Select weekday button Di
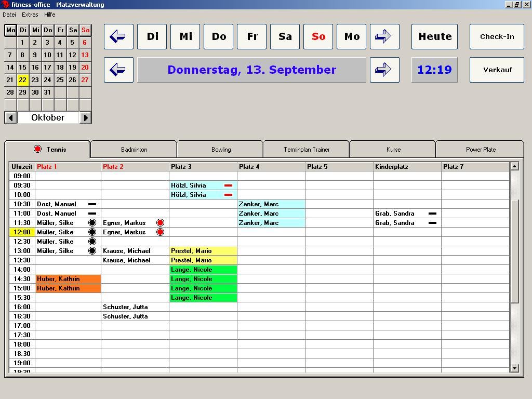The width and height of the screenshot is (532, 399). click(x=152, y=36)
